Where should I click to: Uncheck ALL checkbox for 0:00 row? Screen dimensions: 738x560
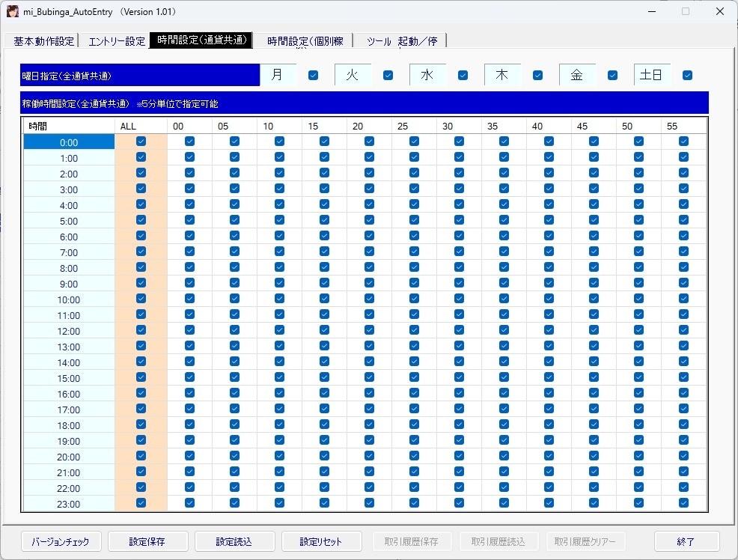coord(141,141)
